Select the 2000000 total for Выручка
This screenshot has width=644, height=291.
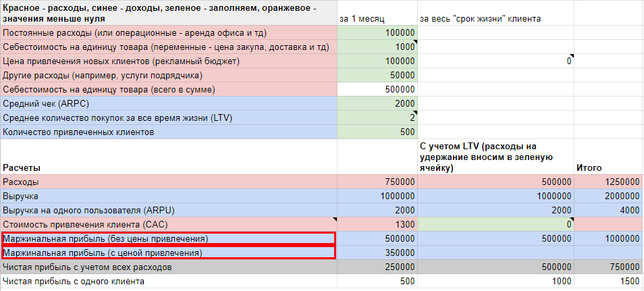click(608, 196)
